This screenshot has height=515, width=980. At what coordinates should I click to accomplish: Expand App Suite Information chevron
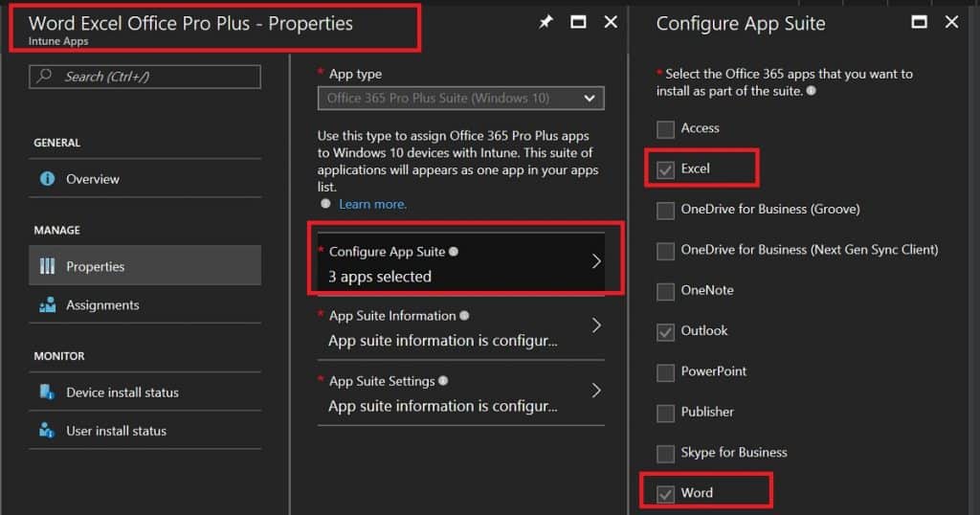pos(596,325)
